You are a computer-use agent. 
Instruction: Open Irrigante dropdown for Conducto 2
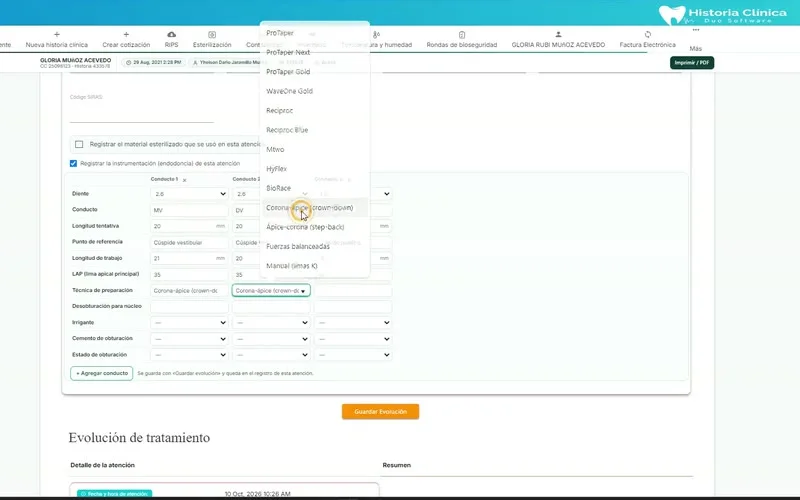coord(271,322)
